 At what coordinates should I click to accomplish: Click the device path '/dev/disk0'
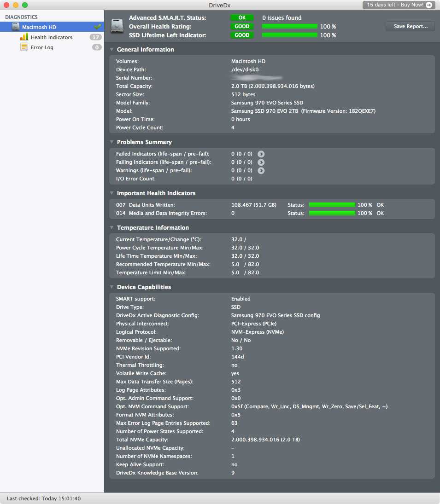point(245,70)
